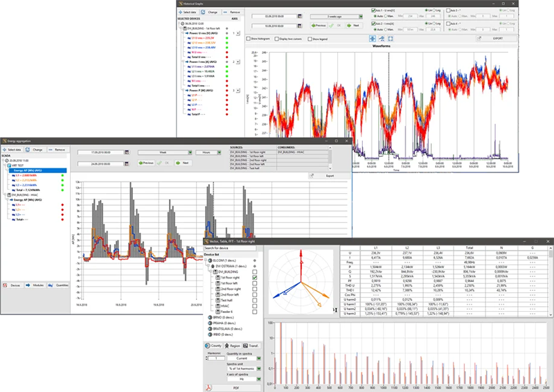Screen dimensions: 554x392
Task: Click the zoom-to-fit icon above Waveforms chart
Action: tap(391, 39)
